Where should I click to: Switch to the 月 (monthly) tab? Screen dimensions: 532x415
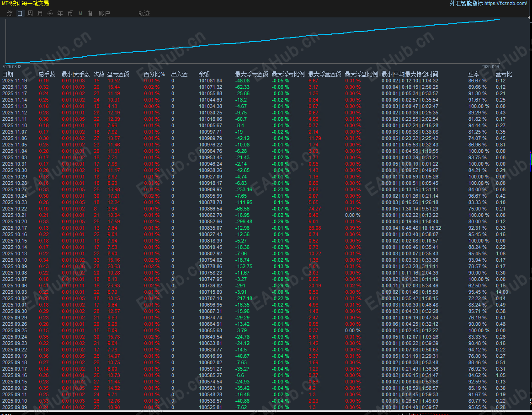pyautogui.click(x=40, y=14)
